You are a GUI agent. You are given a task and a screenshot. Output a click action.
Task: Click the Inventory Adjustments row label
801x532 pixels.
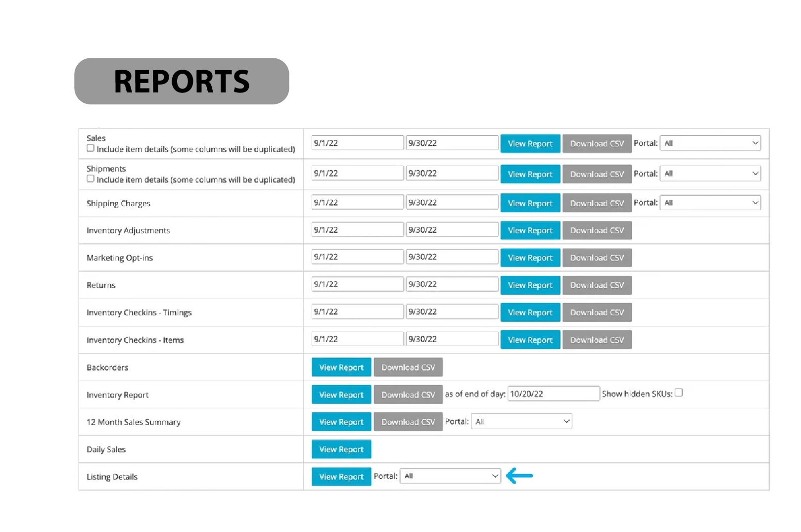128,231
